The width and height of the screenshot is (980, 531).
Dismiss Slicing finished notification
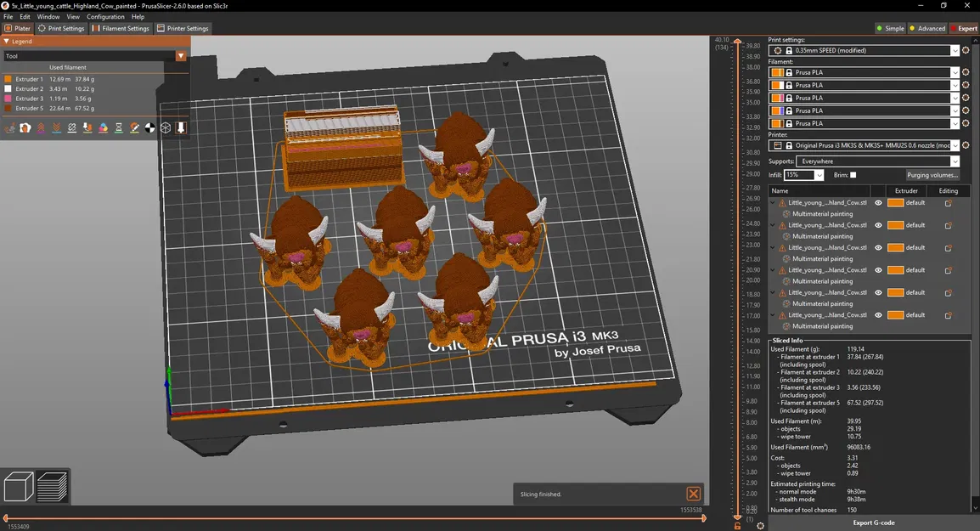pyautogui.click(x=694, y=494)
